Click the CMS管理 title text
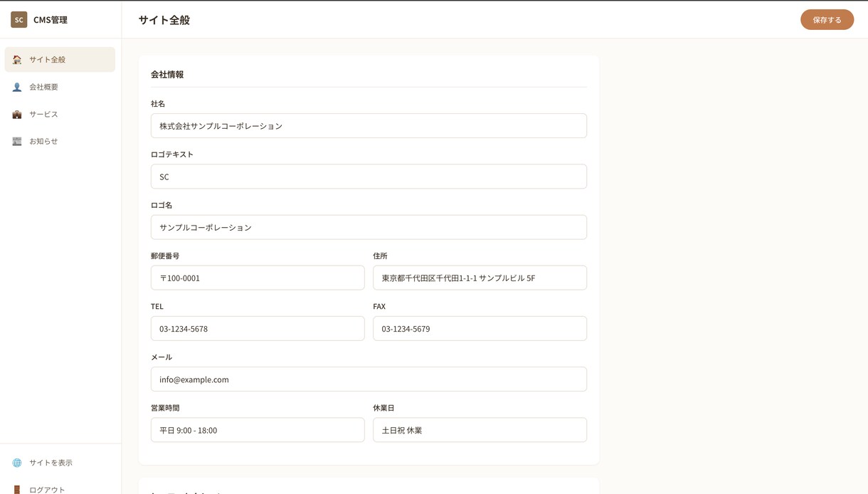The width and height of the screenshot is (868, 494). tap(51, 20)
